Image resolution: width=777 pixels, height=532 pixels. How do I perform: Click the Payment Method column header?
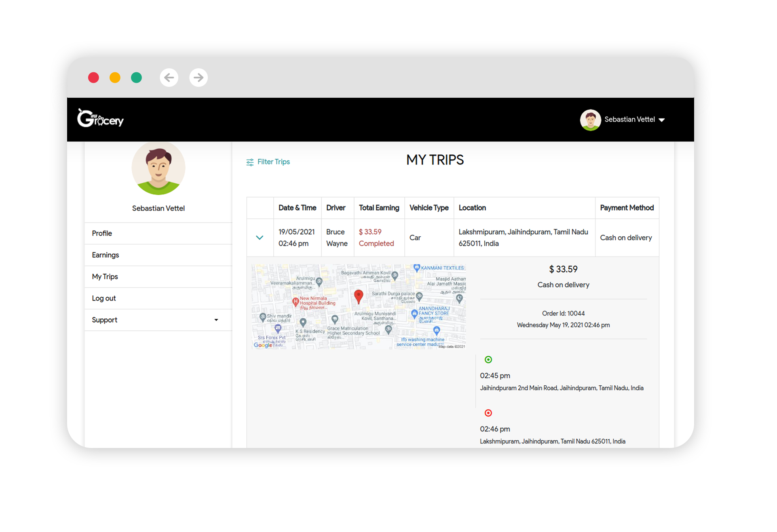coord(627,208)
